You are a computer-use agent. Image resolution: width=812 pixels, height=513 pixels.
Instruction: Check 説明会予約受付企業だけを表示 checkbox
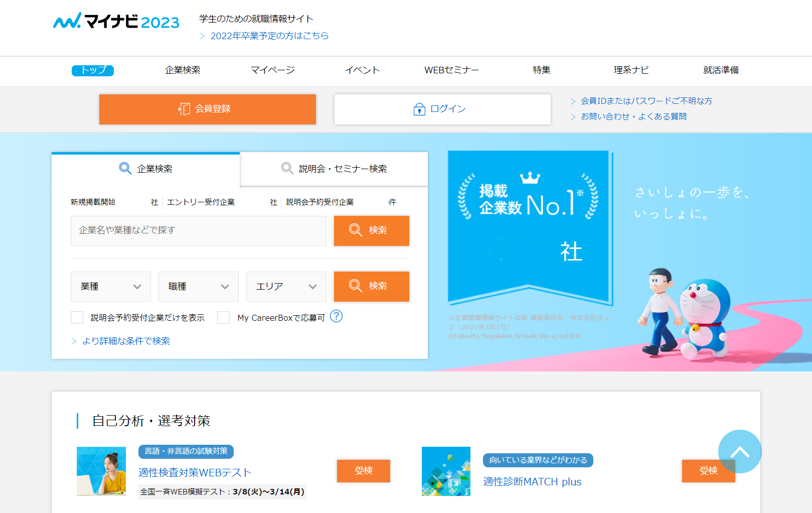coord(77,317)
